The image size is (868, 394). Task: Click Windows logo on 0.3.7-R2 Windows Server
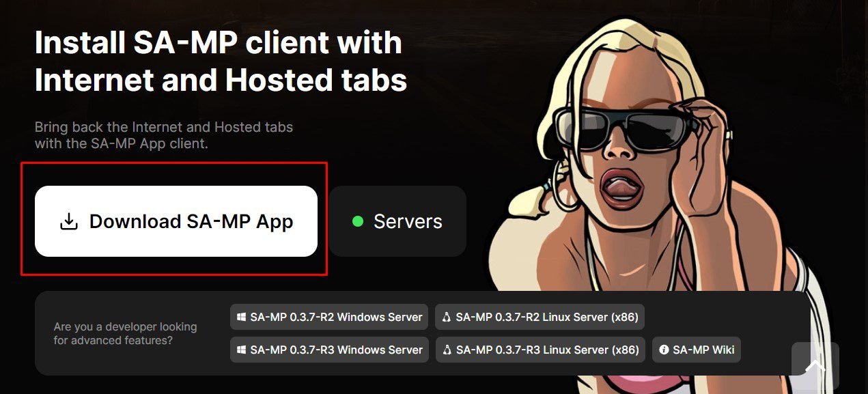241,317
